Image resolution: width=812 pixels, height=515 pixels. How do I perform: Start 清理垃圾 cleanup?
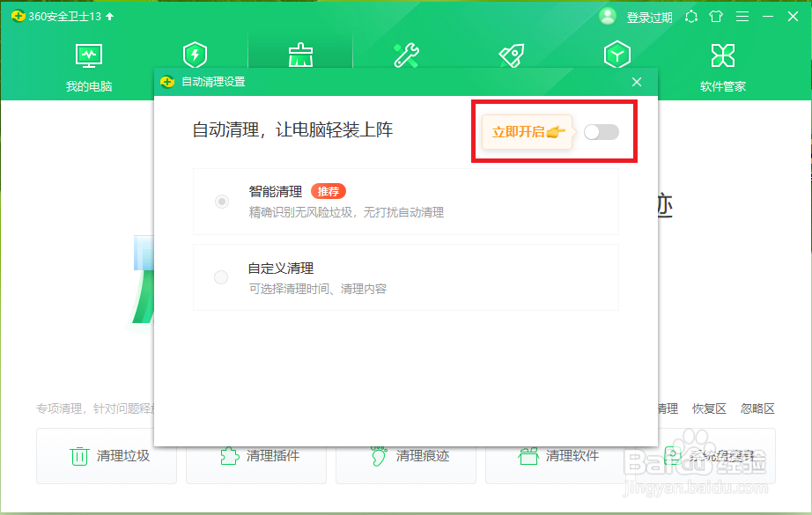106,456
